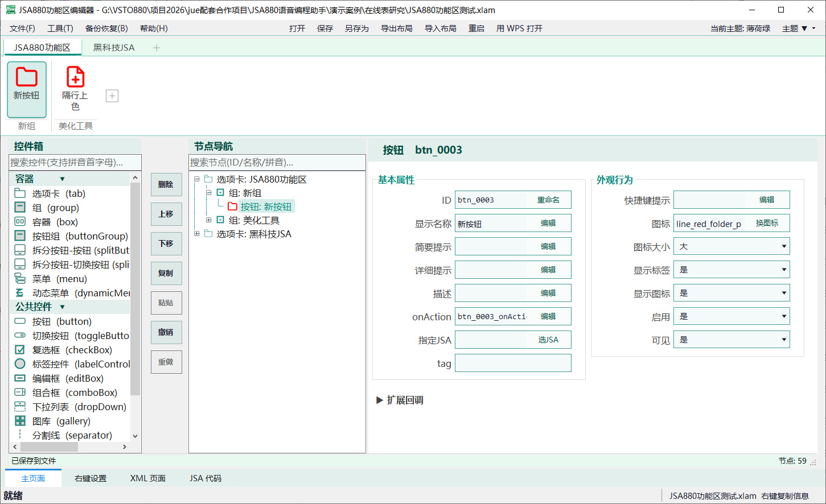Select 下拉列表 (dropDown) control
The width and height of the screenshot is (826, 504).
72,407
